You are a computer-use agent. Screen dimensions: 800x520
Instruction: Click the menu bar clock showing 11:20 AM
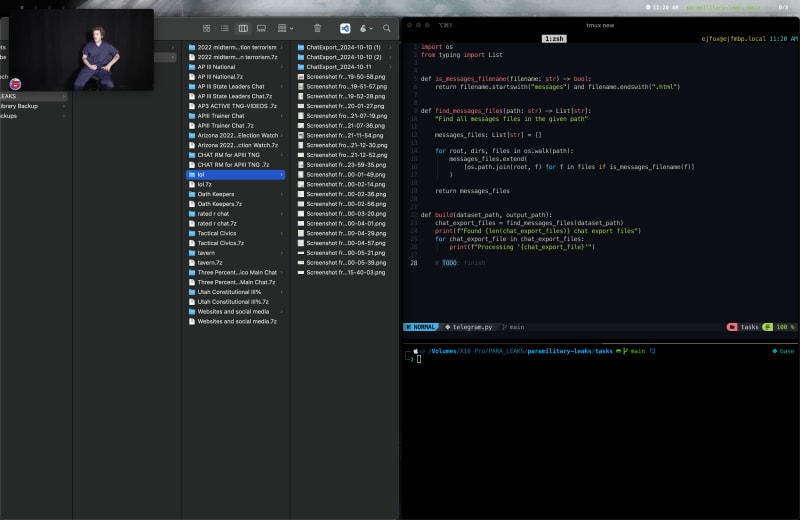(665, 7)
